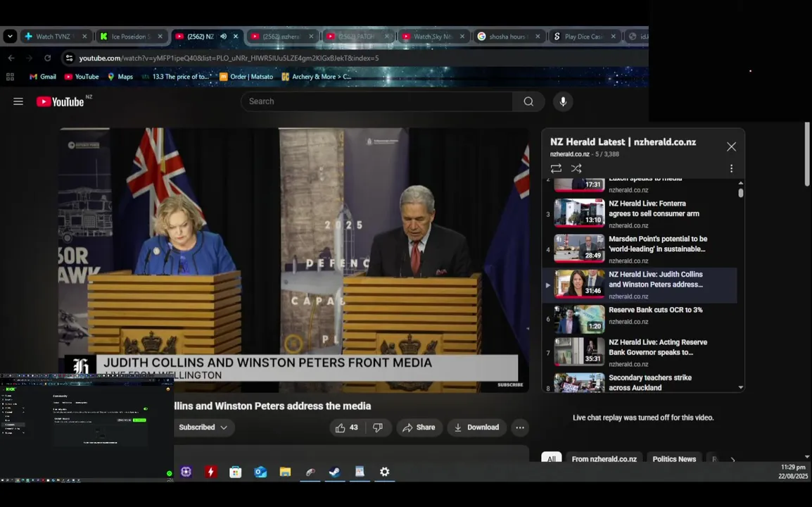The height and width of the screenshot is (507, 812).
Task: Switch to shosha hours tab
Action: [509, 37]
